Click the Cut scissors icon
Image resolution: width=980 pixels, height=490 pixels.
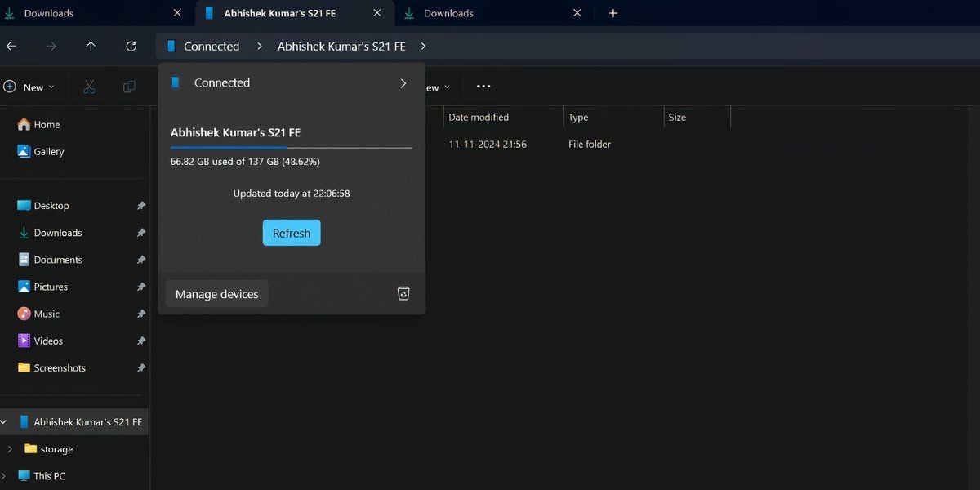[x=90, y=87]
